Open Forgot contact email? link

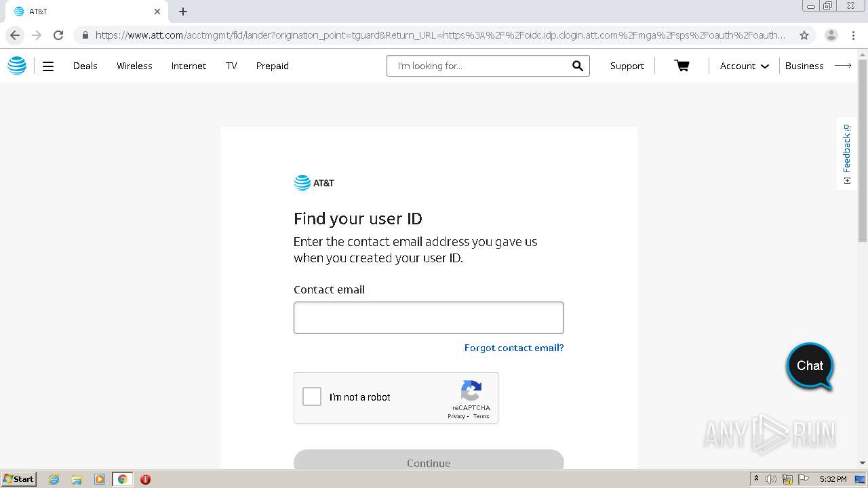coord(514,348)
